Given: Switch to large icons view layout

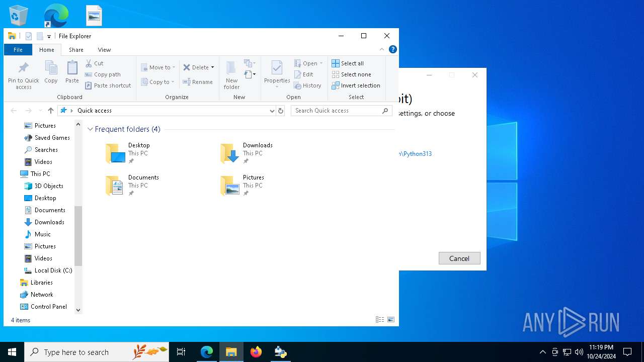Looking at the screenshot, I should [391, 320].
